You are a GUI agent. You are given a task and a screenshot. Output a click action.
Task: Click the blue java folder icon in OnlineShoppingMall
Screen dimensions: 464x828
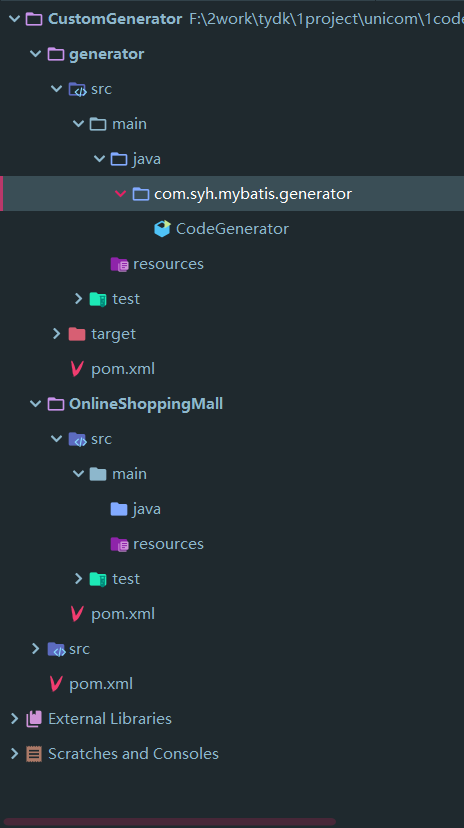tap(119, 509)
